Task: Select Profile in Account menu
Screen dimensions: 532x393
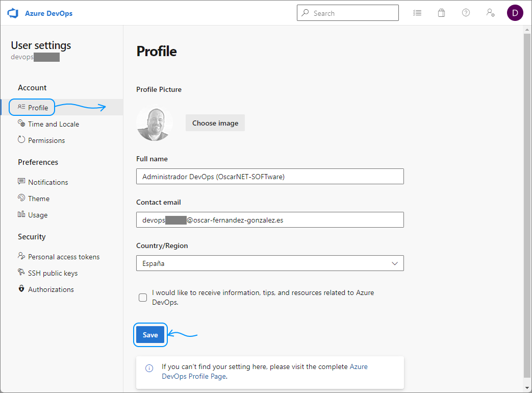Action: [x=62, y=108]
